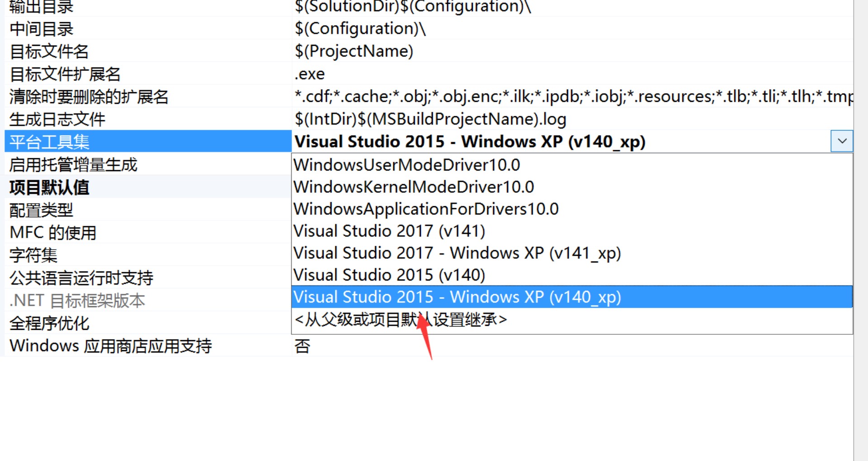Image resolution: width=868 pixels, height=461 pixels.
Task: Choose Visual Studio 2017 - Windows XP (v141_xp)
Action: pyautogui.click(x=457, y=253)
